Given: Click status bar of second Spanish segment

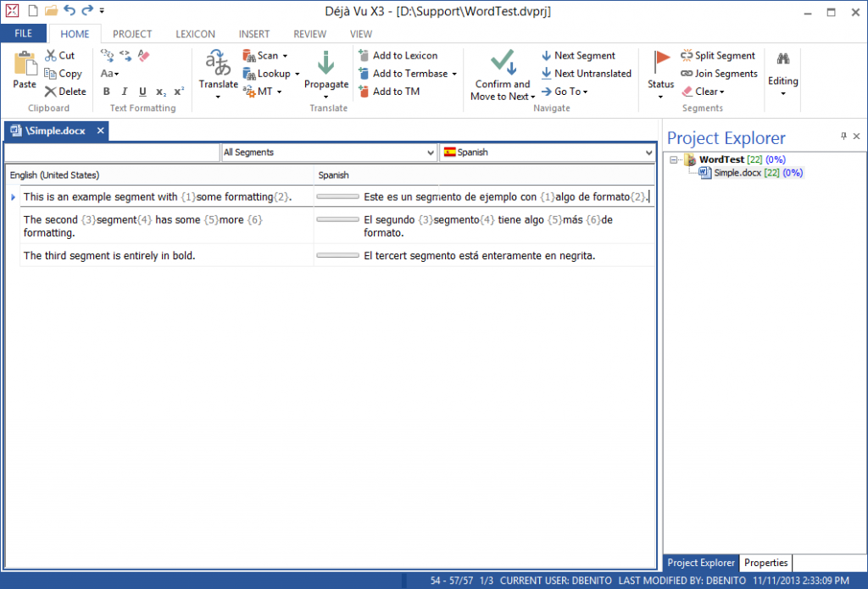Looking at the screenshot, I should click(x=337, y=219).
